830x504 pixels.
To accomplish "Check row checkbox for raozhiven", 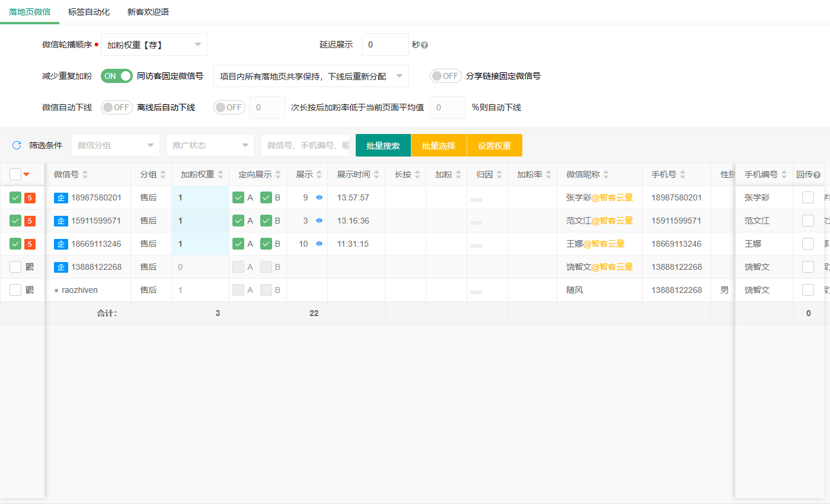I will [x=15, y=290].
